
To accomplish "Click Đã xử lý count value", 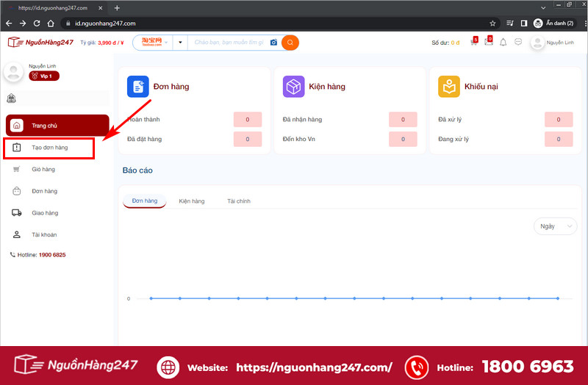I will click(559, 120).
